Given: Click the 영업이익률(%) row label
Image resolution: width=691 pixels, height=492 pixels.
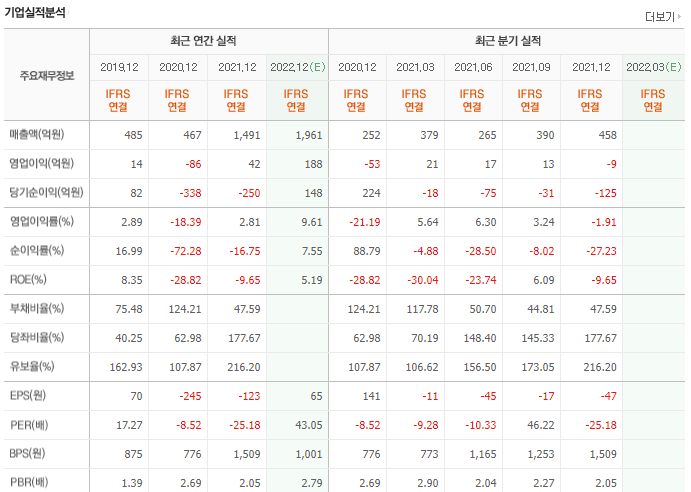Looking at the screenshot, I should pyautogui.click(x=41, y=221).
